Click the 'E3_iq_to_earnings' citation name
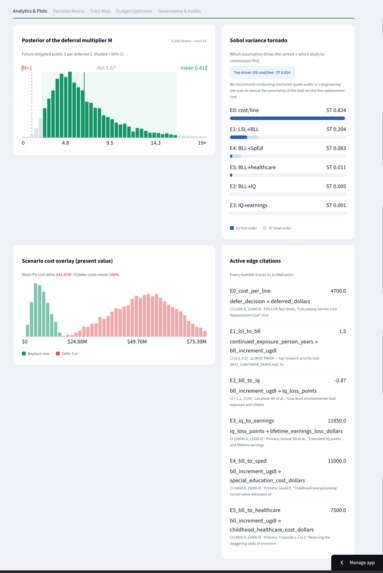 [252, 421]
